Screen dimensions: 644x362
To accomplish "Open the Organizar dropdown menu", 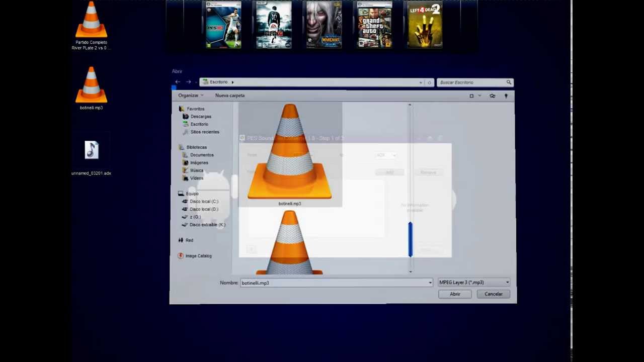I will 190,96.
